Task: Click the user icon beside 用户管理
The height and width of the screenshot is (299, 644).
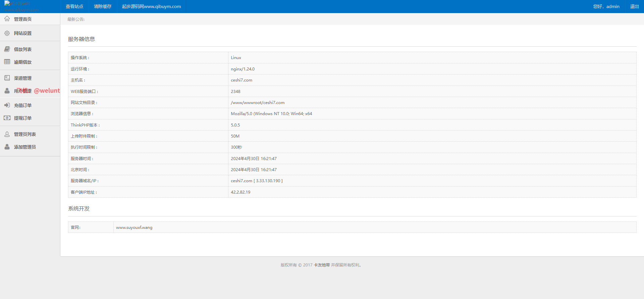Action: click(7, 91)
